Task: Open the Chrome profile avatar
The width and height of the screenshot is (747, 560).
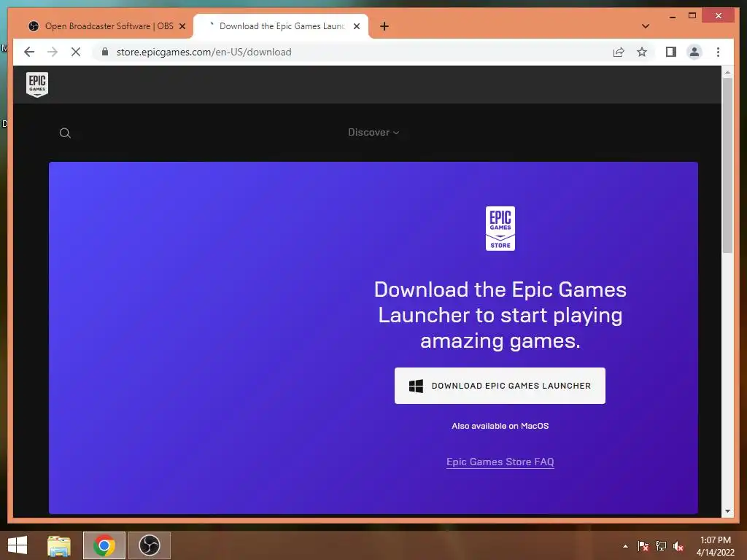Action: point(694,52)
